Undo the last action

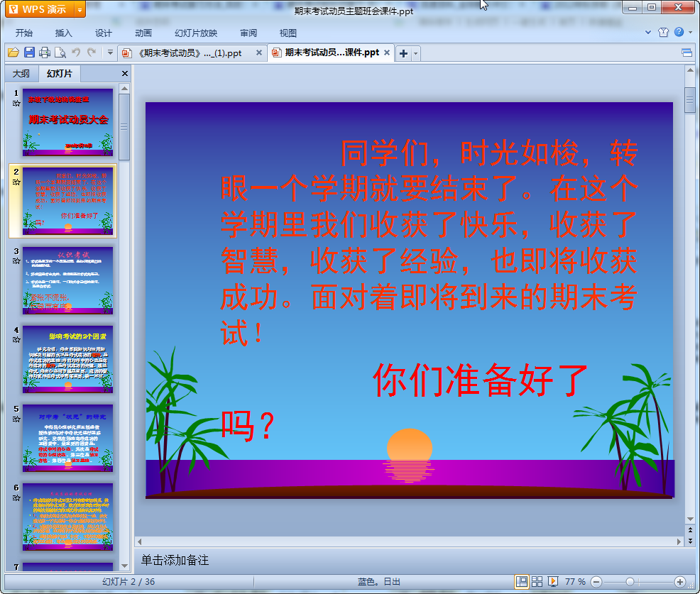point(76,53)
